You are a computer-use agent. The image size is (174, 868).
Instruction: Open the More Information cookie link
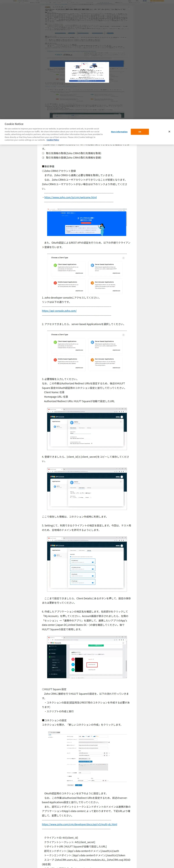119,132
